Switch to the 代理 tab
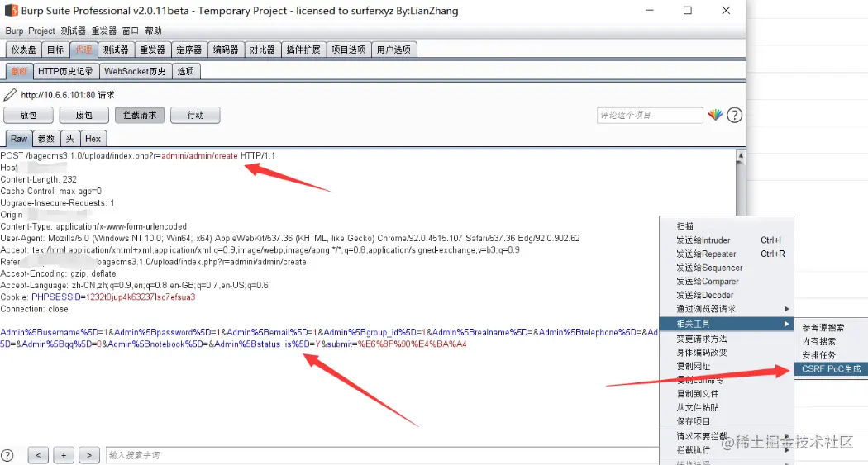 (x=83, y=50)
